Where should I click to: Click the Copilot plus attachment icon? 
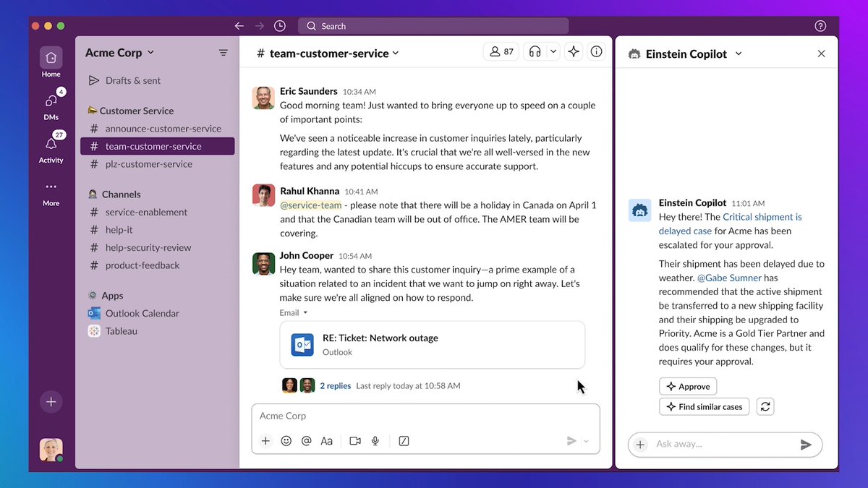coord(640,445)
